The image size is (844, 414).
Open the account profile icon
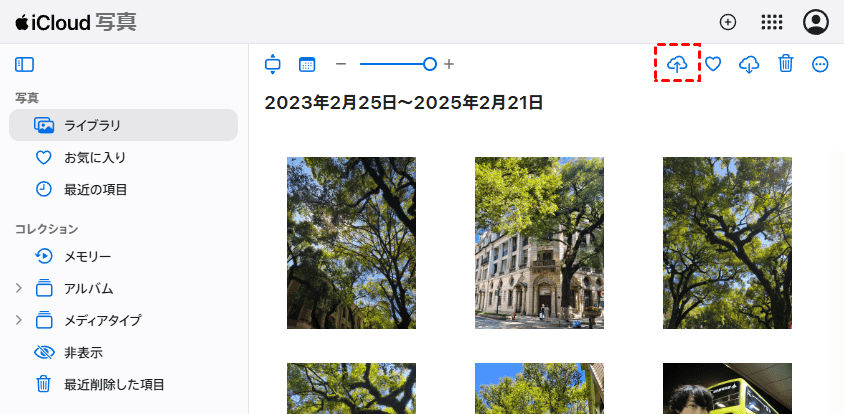pos(815,22)
